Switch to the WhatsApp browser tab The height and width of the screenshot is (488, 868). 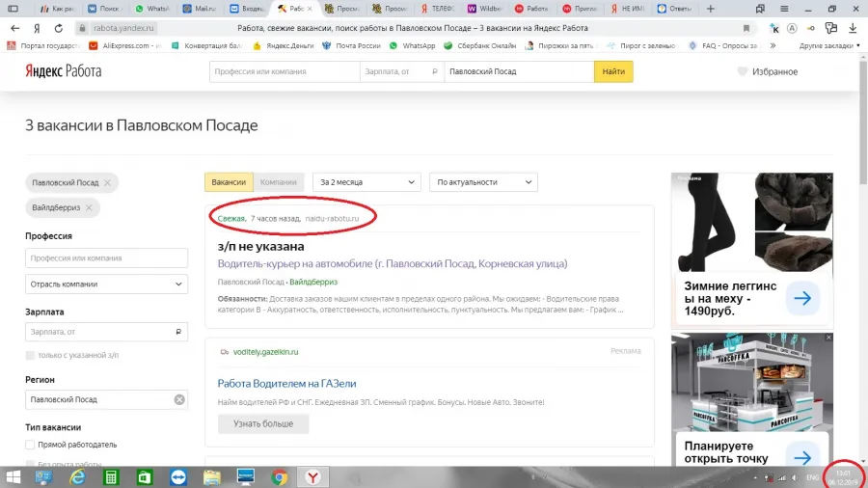pos(151,9)
